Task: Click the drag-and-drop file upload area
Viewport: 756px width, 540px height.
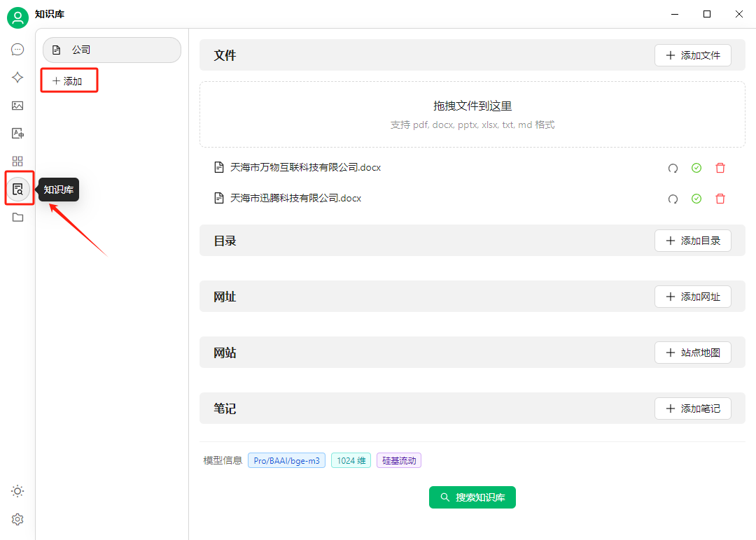Action: coord(472,114)
